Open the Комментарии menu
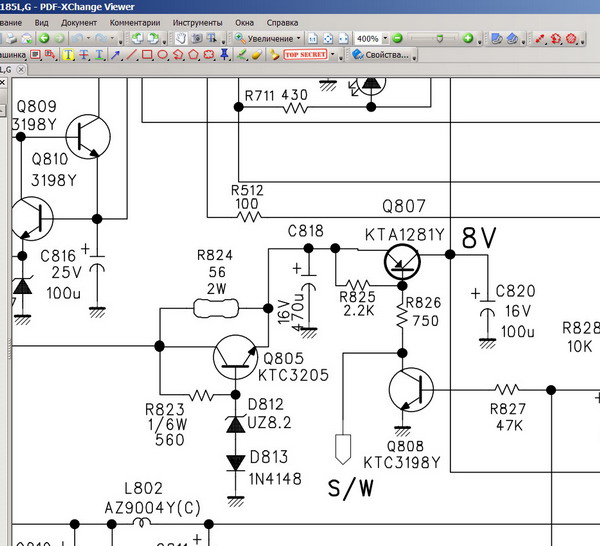The width and height of the screenshot is (600, 546). point(134,21)
